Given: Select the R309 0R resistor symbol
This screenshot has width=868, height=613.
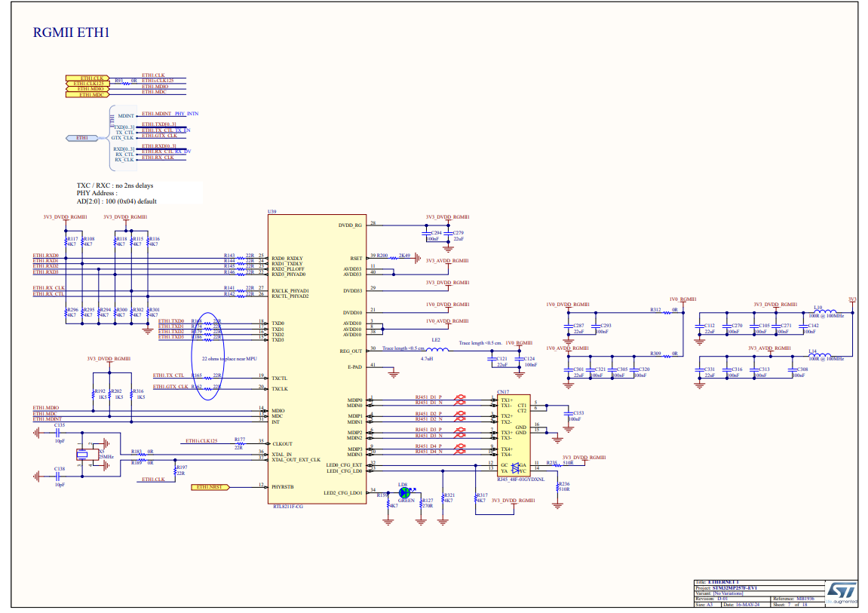Looking at the screenshot, I should coord(667,357).
